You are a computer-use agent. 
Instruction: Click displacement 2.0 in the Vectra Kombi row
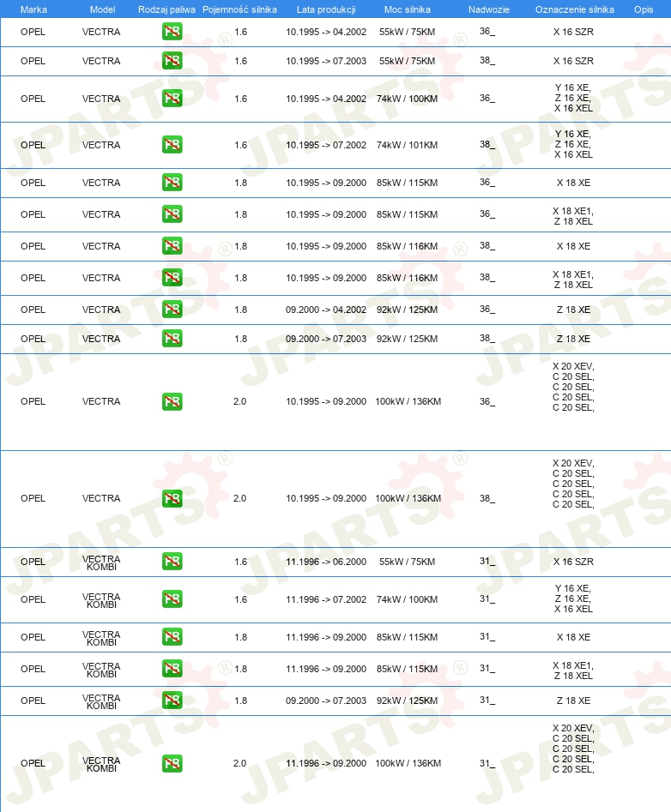tap(240, 763)
